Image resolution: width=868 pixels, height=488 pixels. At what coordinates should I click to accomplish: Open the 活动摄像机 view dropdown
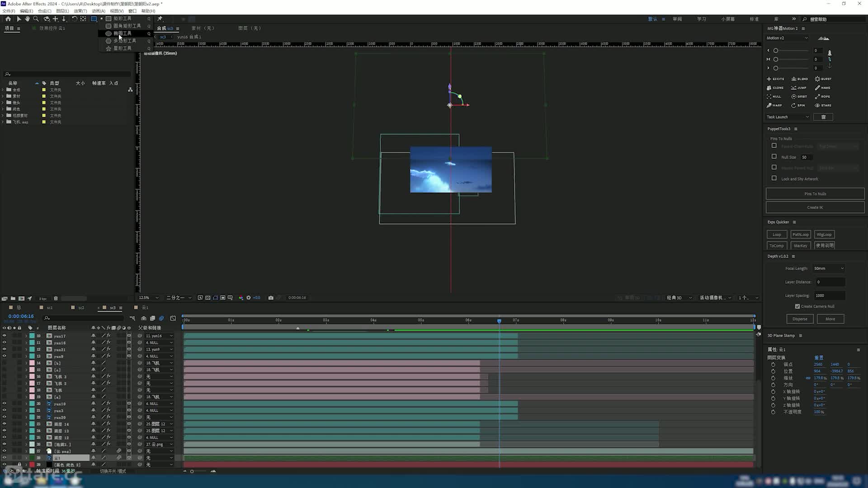click(x=716, y=298)
